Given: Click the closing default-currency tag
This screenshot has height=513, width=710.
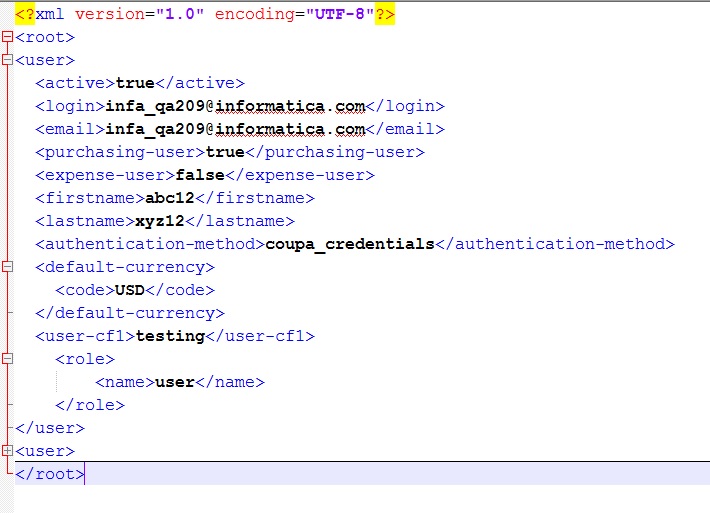Looking at the screenshot, I should 130,313.
